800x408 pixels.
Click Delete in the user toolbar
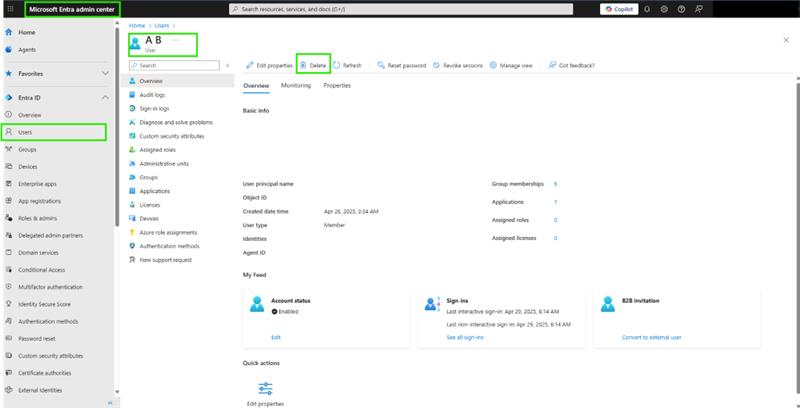[313, 65]
